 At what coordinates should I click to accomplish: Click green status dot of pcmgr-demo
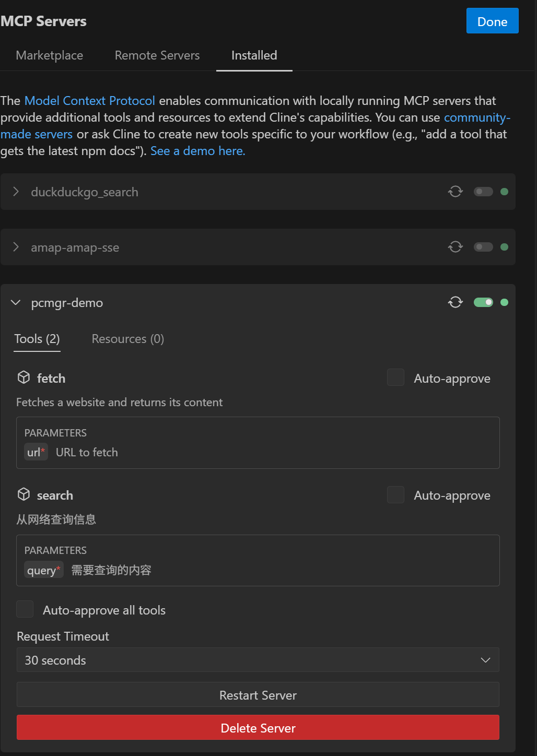pos(504,302)
